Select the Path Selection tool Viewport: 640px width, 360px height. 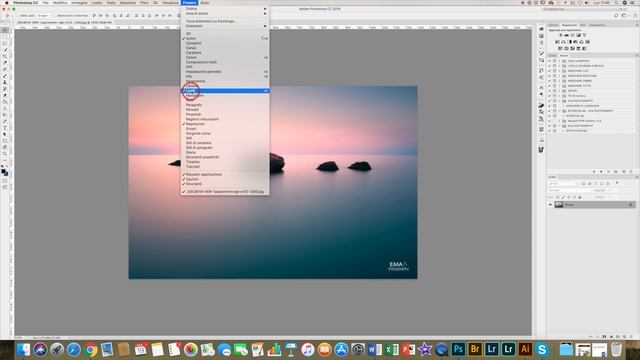click(x=5, y=134)
